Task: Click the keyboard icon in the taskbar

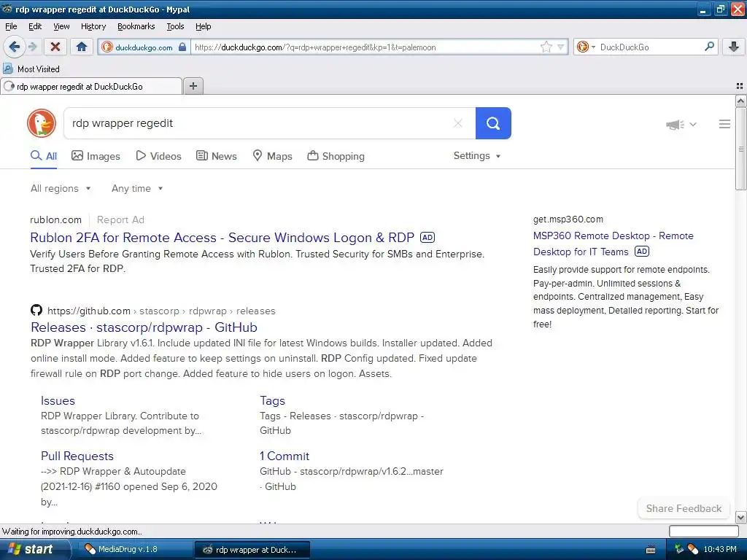Action: pyautogui.click(x=650, y=550)
